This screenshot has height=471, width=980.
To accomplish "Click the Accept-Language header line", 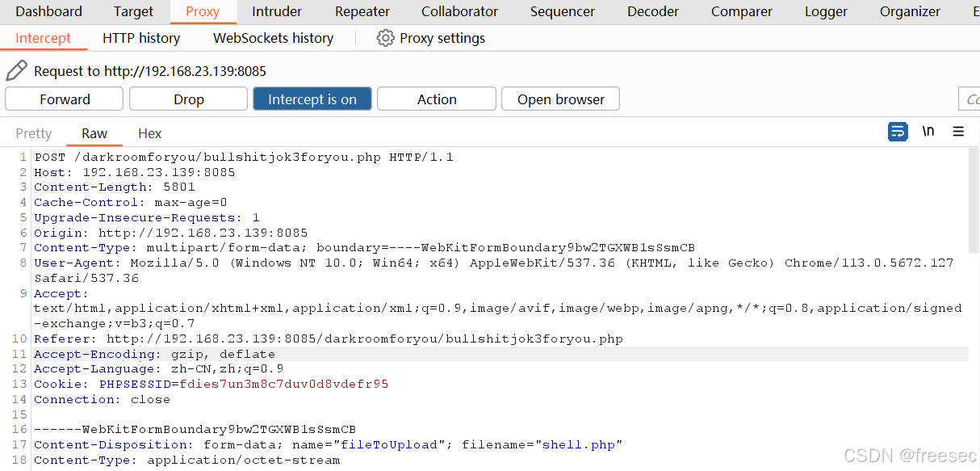I will [x=159, y=369].
